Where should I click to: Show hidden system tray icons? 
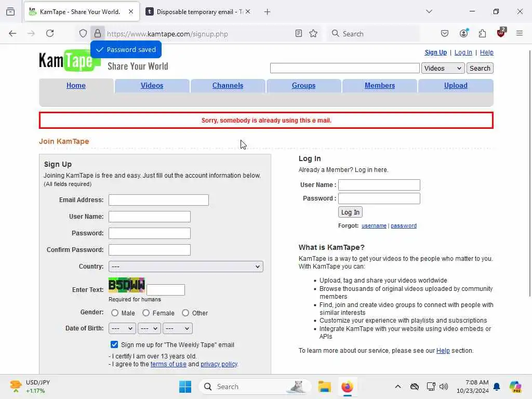click(x=398, y=387)
